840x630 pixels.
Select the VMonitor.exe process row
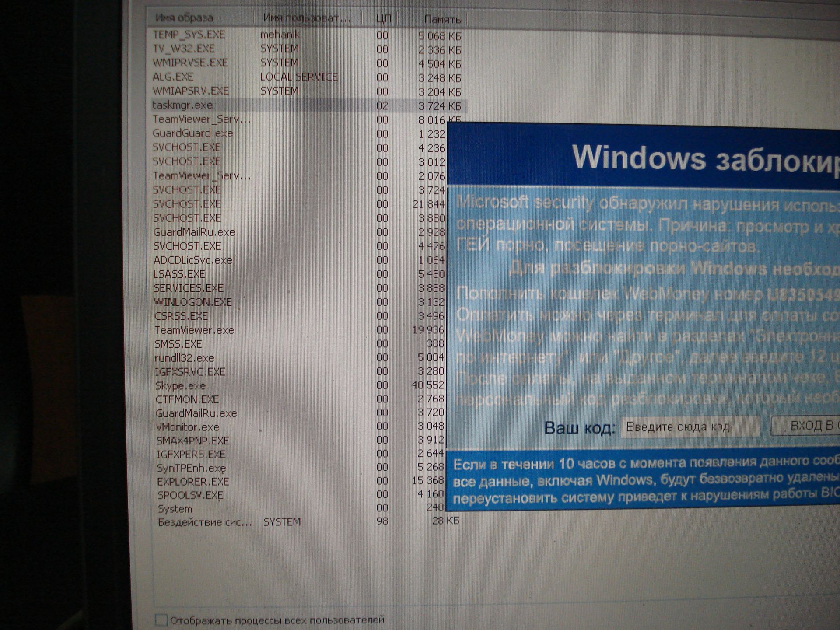click(x=188, y=427)
